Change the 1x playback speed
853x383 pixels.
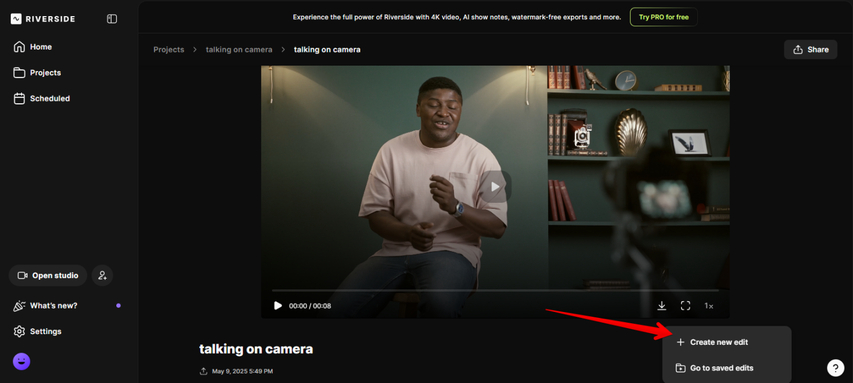click(709, 306)
